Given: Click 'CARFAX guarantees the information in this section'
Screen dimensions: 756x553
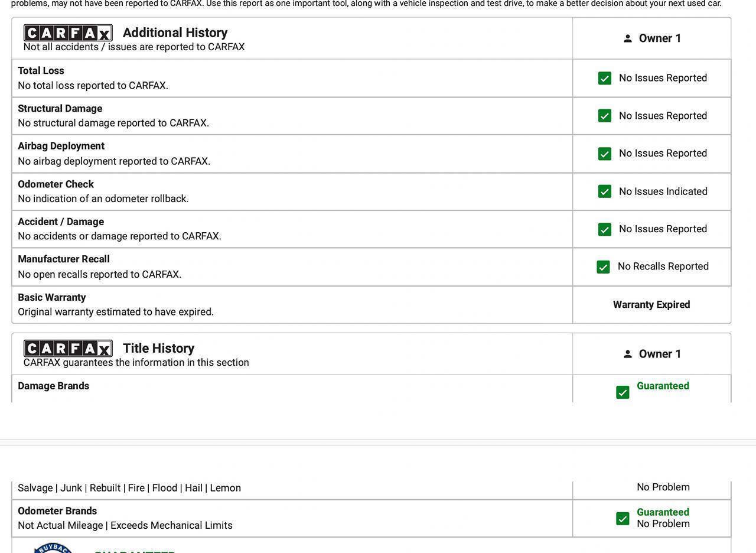Looking at the screenshot, I should 136,362.
